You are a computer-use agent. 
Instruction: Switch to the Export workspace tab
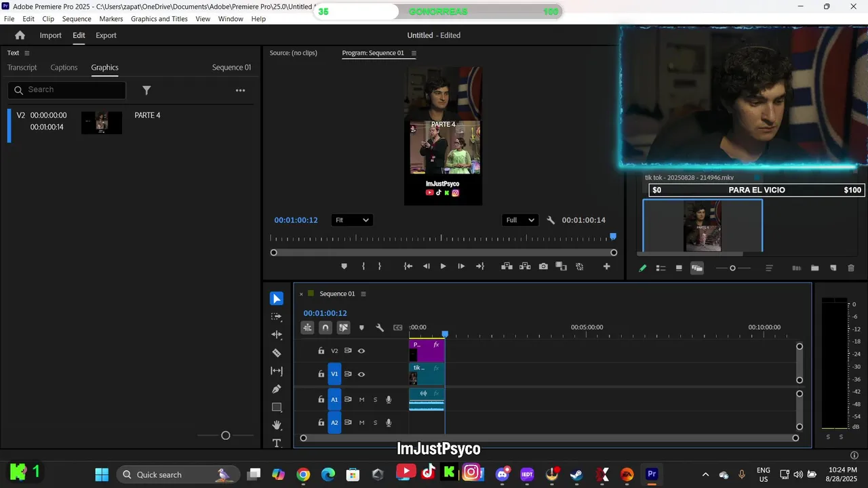pyautogui.click(x=106, y=35)
